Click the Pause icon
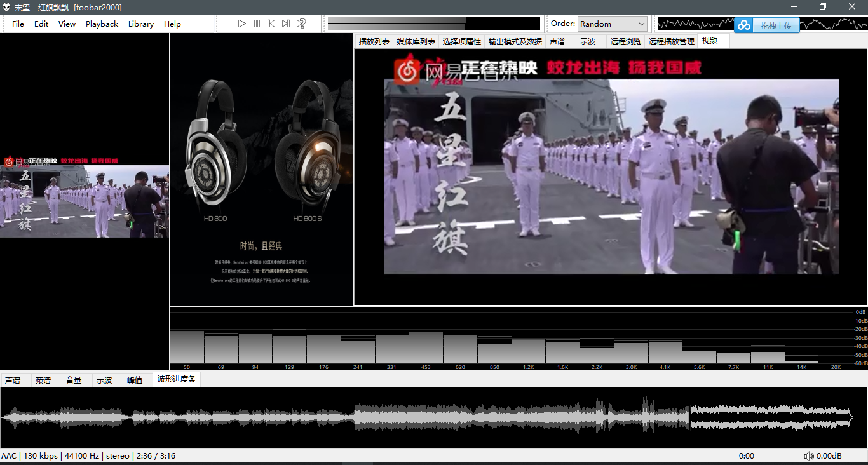The width and height of the screenshot is (868, 465). tap(257, 23)
